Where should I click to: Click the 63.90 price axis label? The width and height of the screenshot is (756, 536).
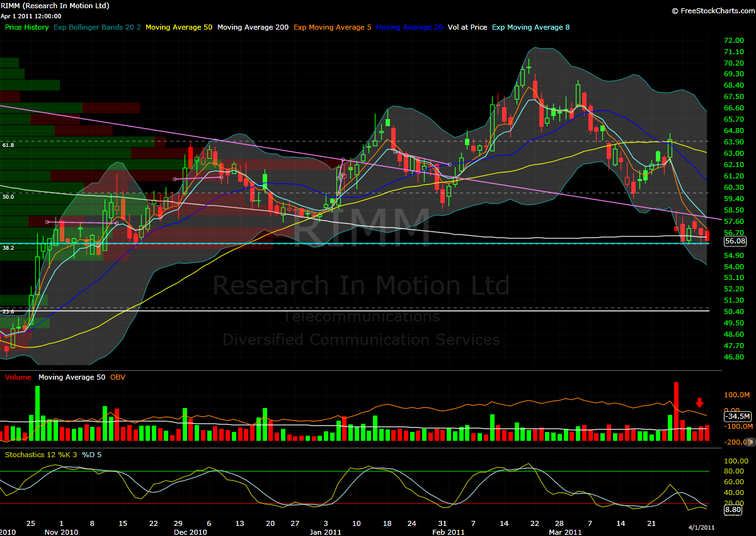(735, 142)
